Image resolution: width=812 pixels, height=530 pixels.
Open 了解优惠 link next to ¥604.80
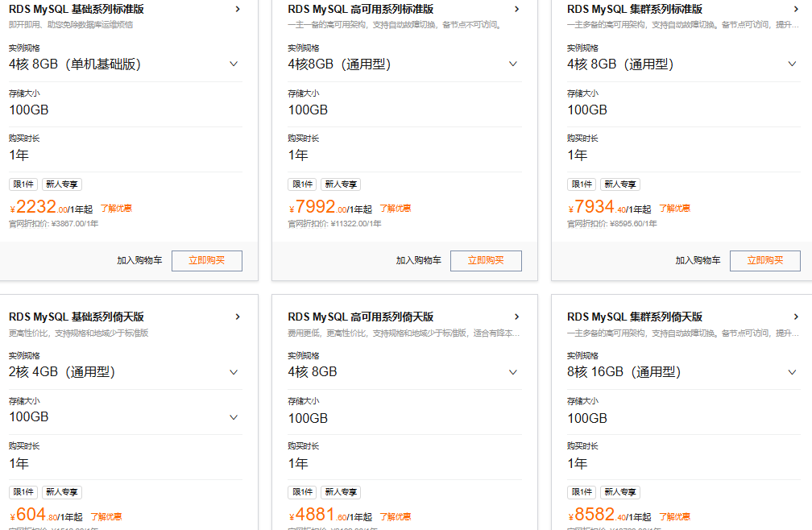point(106,516)
